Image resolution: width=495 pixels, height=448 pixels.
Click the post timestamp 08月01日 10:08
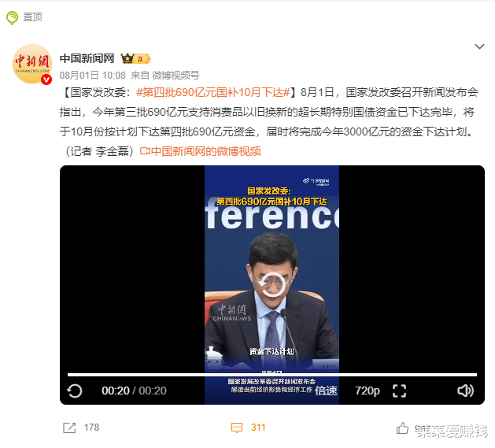pos(93,76)
